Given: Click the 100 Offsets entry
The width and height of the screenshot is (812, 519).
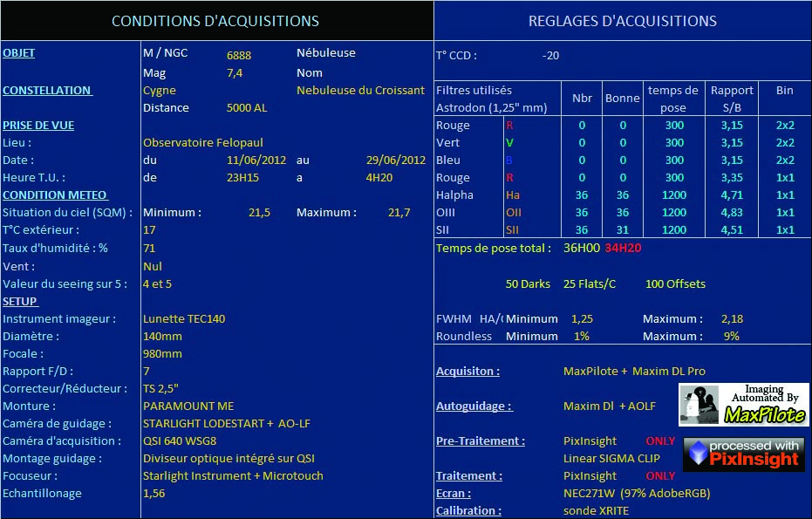Looking at the screenshot, I should tap(675, 283).
